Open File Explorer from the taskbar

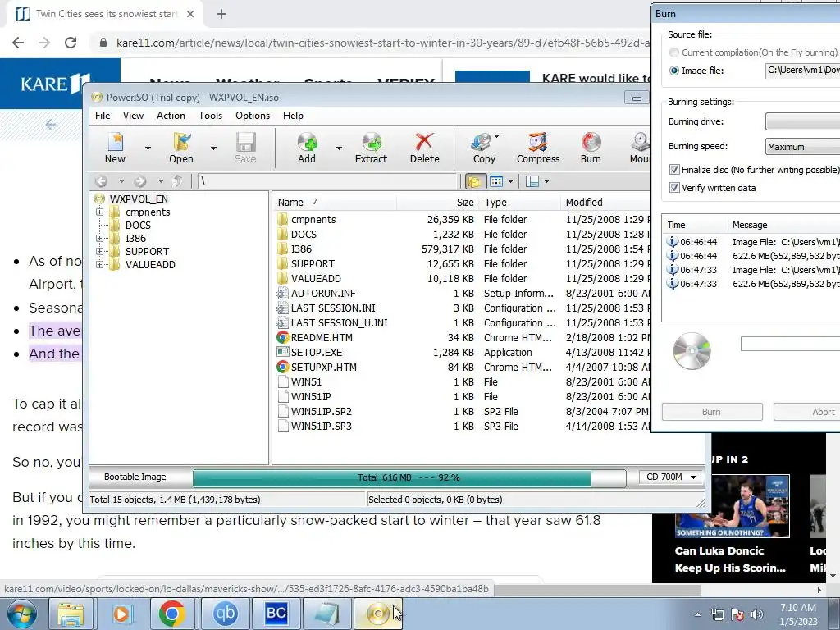pos(71,614)
